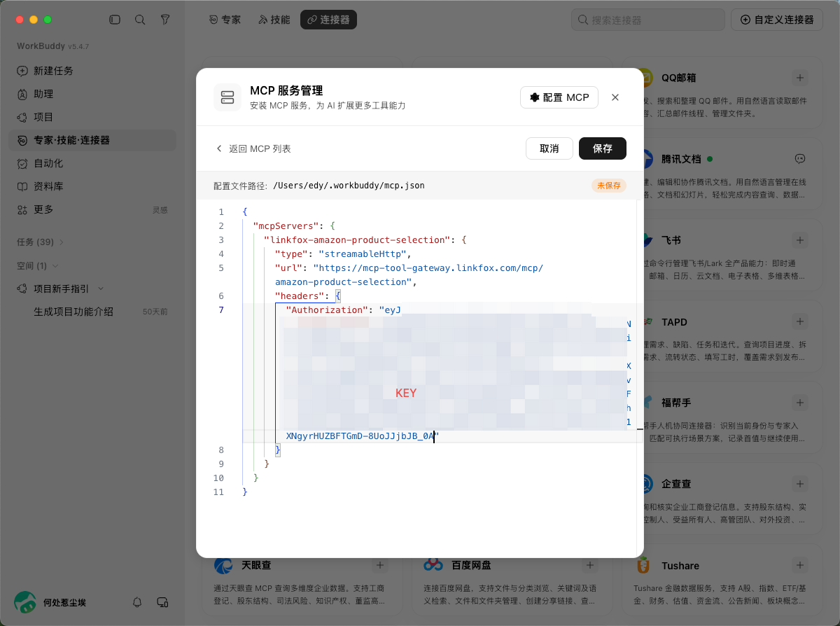
Task: Collapse the 空间 (1) section
Action: coord(38,266)
